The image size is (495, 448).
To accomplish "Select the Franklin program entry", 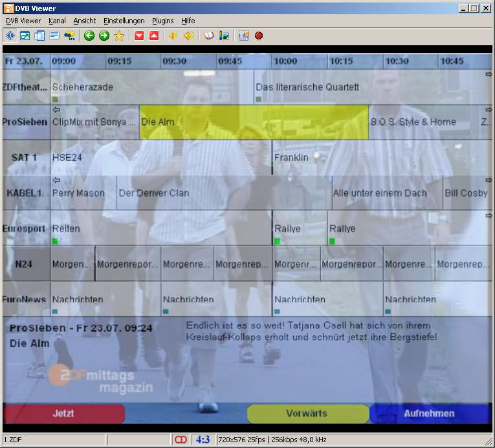I will pos(382,158).
